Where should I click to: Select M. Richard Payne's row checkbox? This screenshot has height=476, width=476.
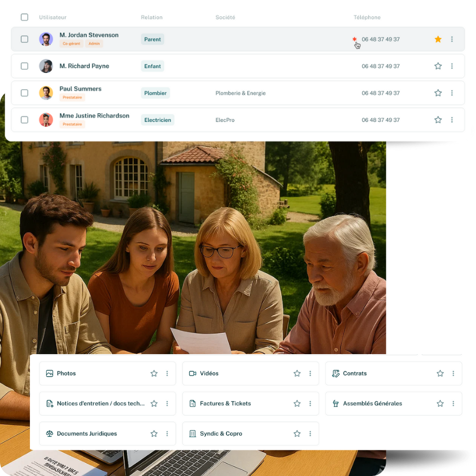[24, 66]
